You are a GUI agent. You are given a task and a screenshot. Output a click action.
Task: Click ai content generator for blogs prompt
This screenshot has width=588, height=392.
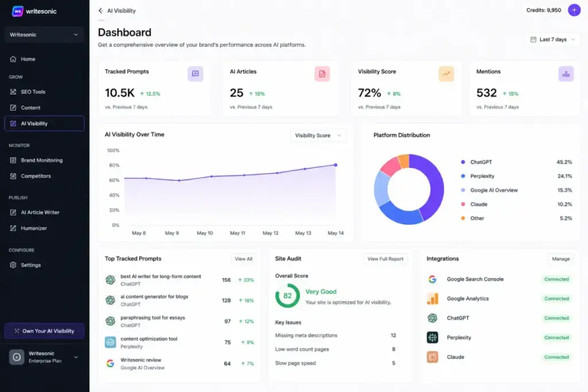click(154, 296)
